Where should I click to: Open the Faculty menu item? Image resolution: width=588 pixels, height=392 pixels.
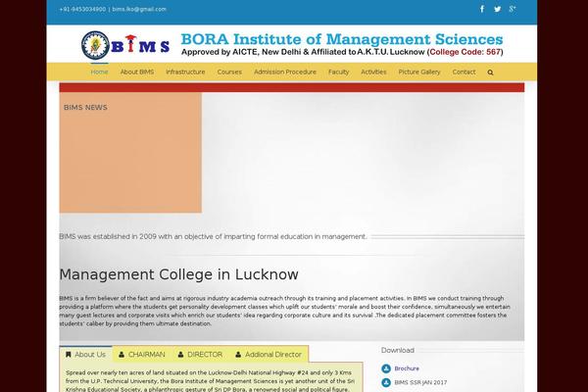[339, 72]
